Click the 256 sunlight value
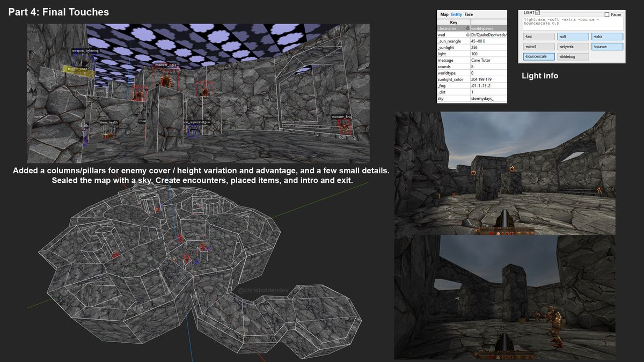Image resolution: width=644 pixels, height=362 pixels. pos(488,47)
